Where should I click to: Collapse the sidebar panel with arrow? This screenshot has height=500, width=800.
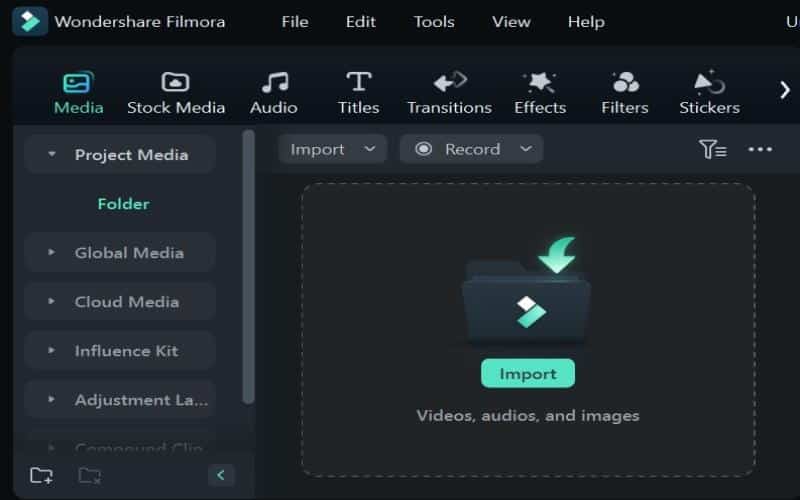[x=221, y=475]
